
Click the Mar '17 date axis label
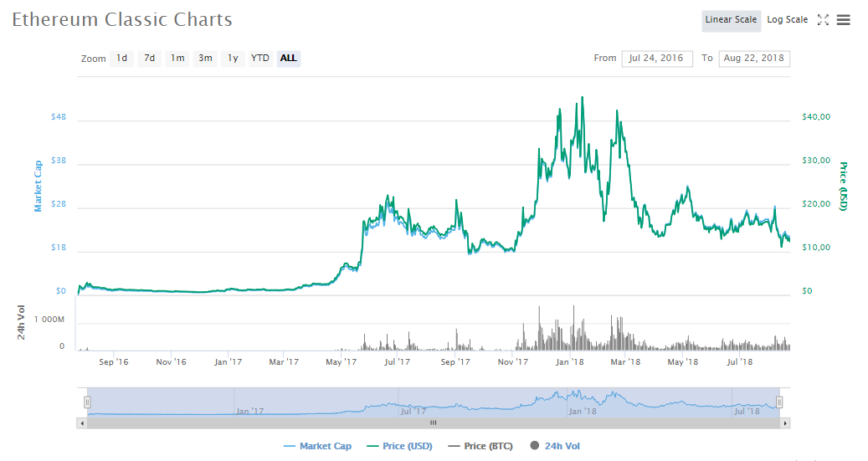point(284,362)
